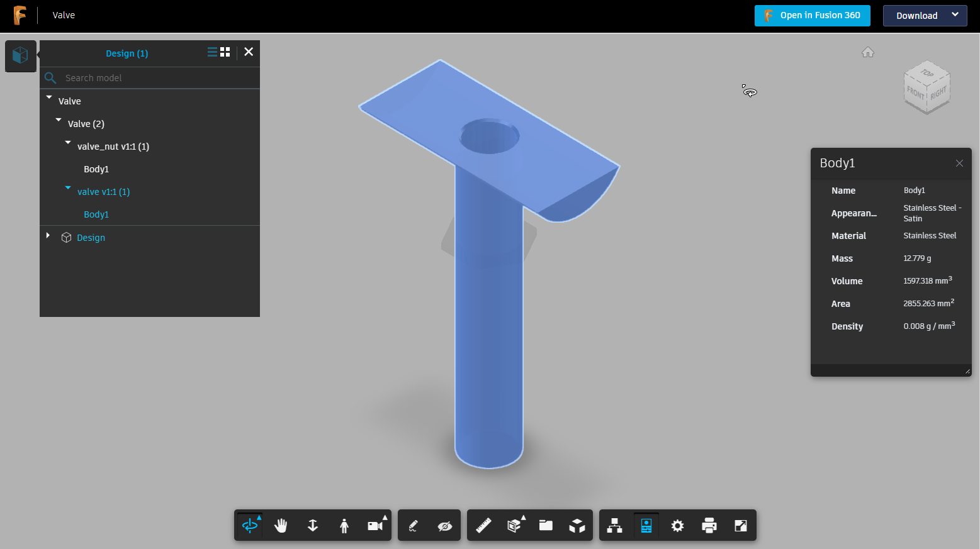Image resolution: width=980 pixels, height=549 pixels.
Task: Open the Design item in browser
Action: 91,238
